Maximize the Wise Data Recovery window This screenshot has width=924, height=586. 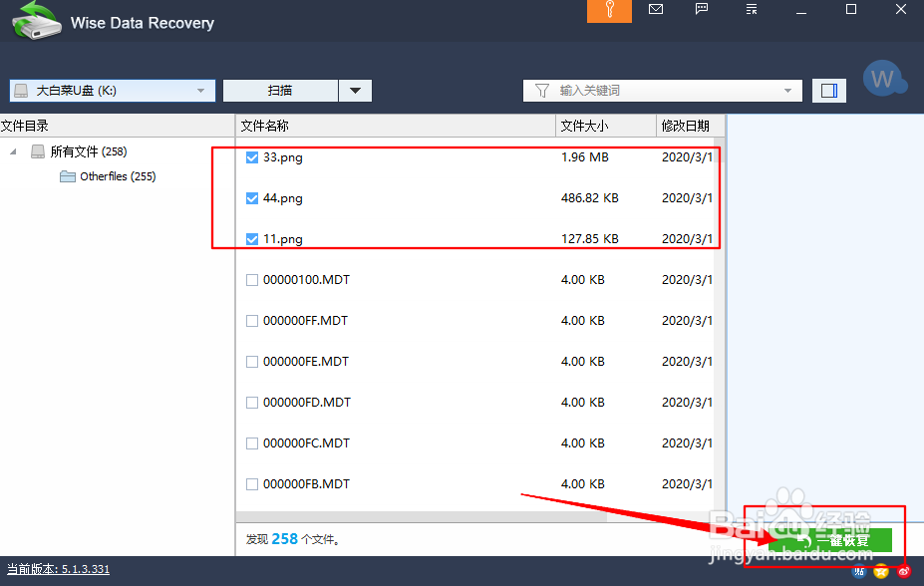[851, 9]
